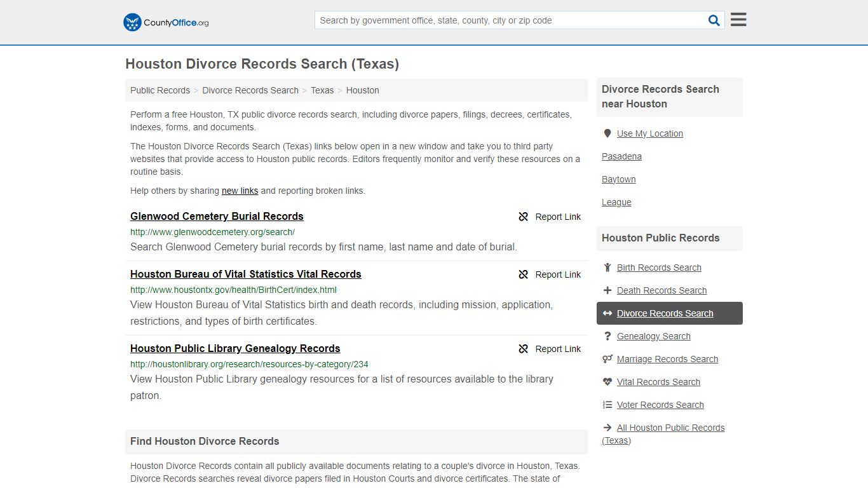Viewport: 868px width, 488px height.
Task: Open the hamburger menu icon
Action: [x=738, y=20]
